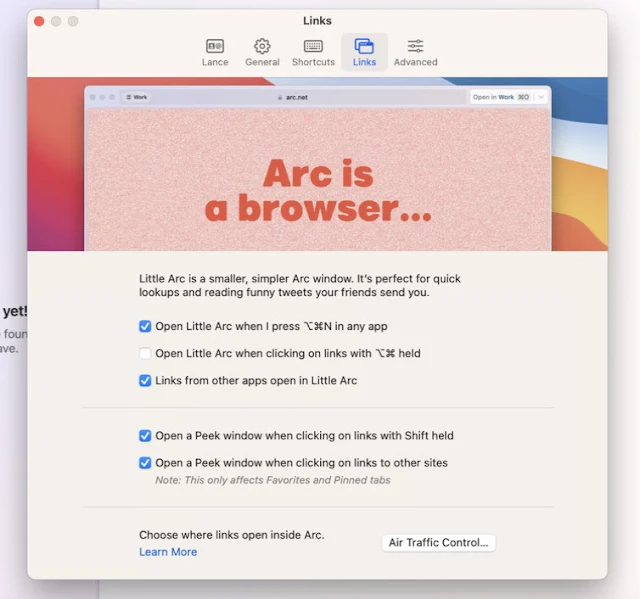Screen dimensions: 640x599
Task: Toggle Peek window for links to other sites
Action: click(x=145, y=463)
